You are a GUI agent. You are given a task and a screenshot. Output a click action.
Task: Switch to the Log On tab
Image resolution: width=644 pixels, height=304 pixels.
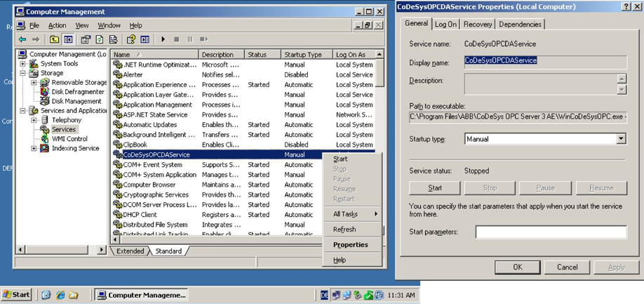(445, 25)
